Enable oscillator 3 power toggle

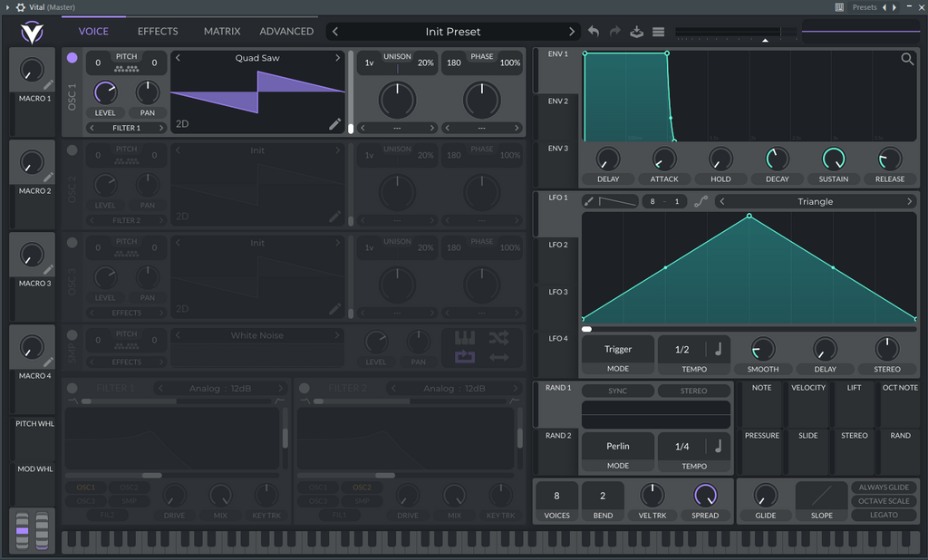72,243
